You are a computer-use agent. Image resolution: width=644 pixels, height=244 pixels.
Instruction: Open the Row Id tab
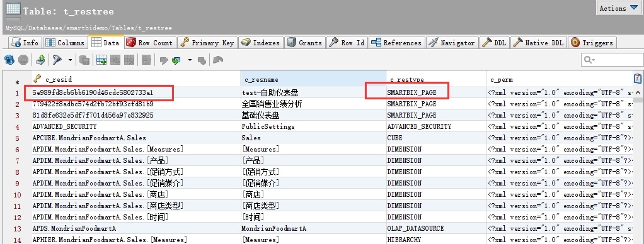pos(347,43)
